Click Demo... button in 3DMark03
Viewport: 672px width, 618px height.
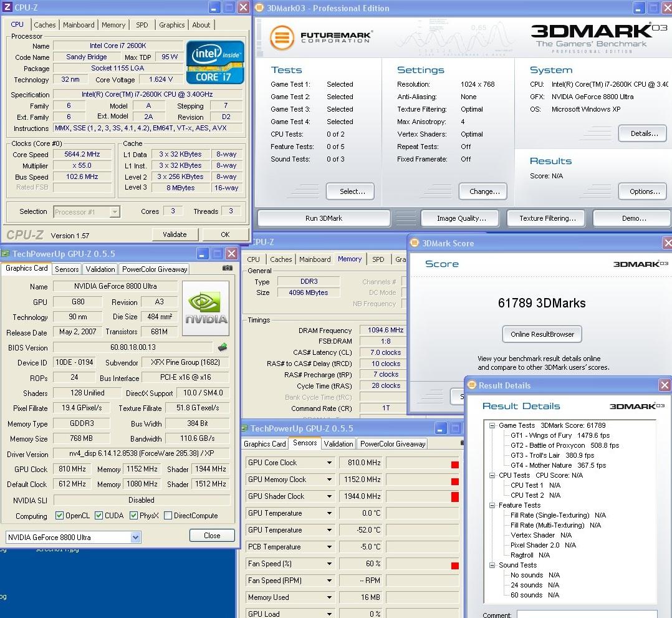(633, 218)
